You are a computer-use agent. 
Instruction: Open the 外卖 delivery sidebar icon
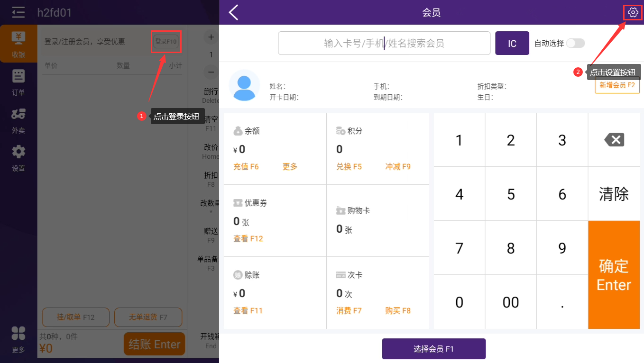(18, 120)
